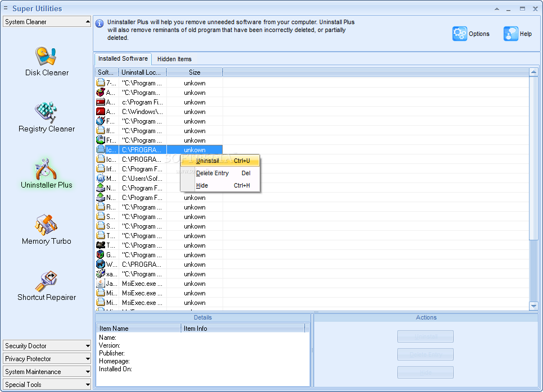This screenshot has height=392, width=543.
Task: Open the Disk Cleaner tool icon
Action: pyautogui.click(x=46, y=56)
